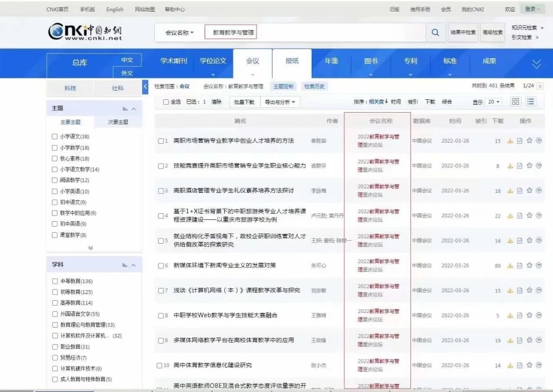Tick checkbox for result 1

[161, 141]
